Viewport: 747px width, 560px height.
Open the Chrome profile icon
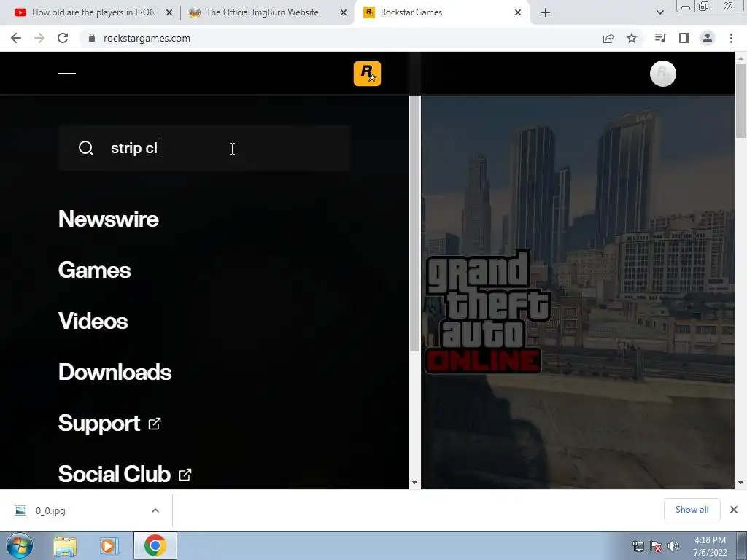pos(708,38)
